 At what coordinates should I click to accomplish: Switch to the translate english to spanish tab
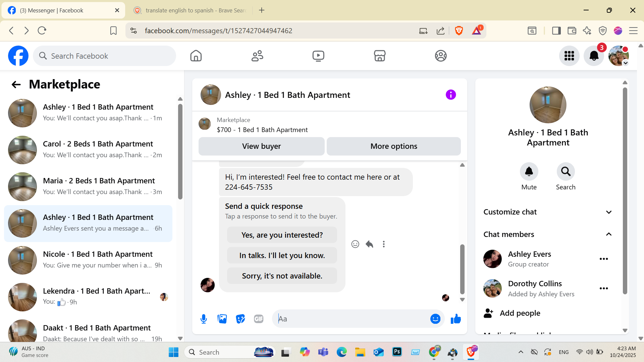pos(190,10)
